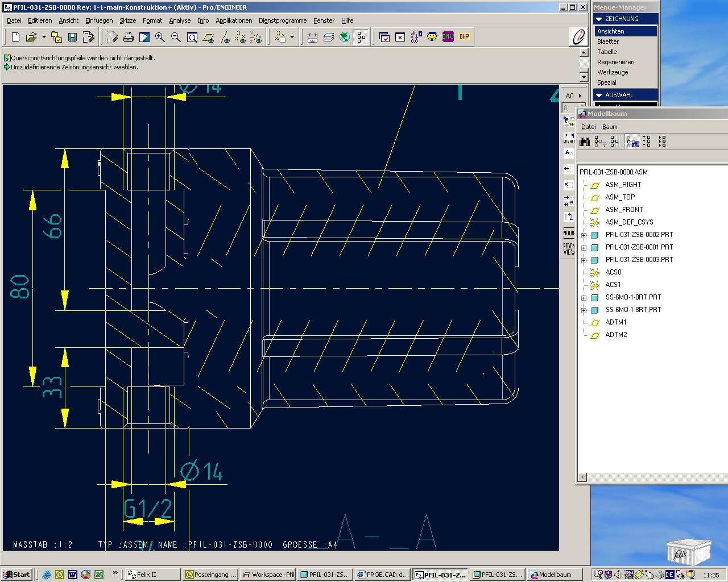The height and width of the screenshot is (582, 728).
Task: Toggle datum points display icon
Action: [241, 37]
